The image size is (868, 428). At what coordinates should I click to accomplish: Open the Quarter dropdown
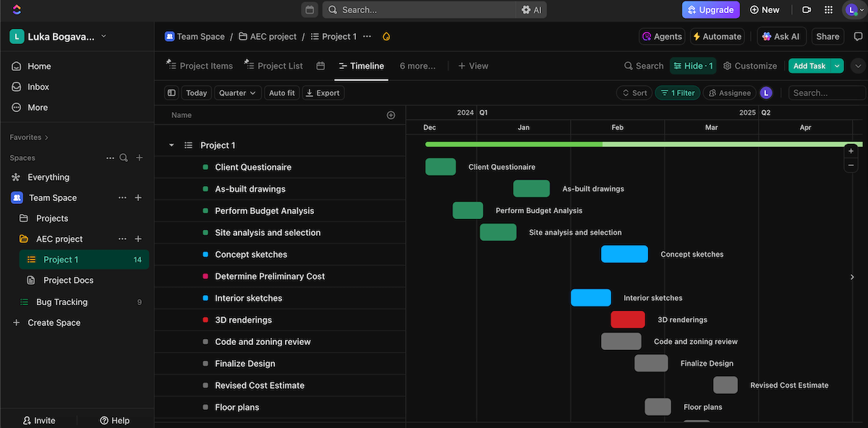237,93
